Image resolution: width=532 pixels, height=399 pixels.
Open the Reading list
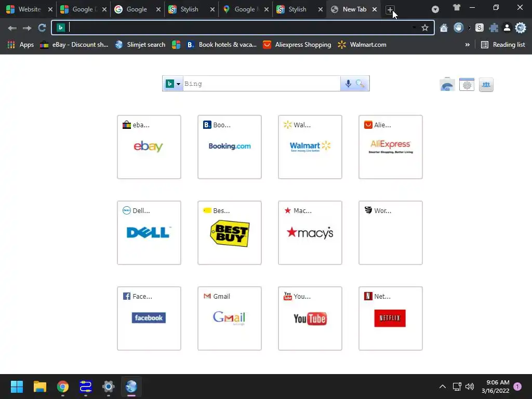(503, 45)
